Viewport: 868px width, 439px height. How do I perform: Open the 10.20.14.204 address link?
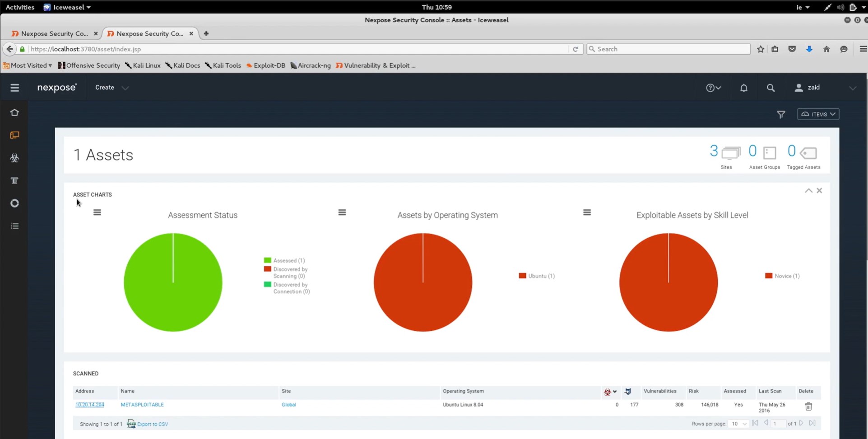pyautogui.click(x=90, y=405)
